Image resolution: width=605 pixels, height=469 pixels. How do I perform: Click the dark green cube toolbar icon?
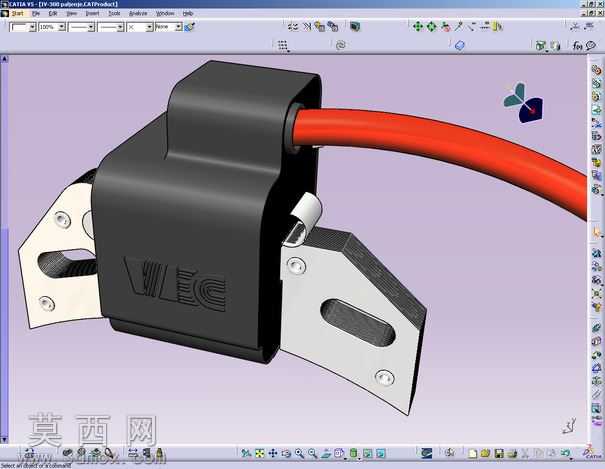click(x=355, y=27)
